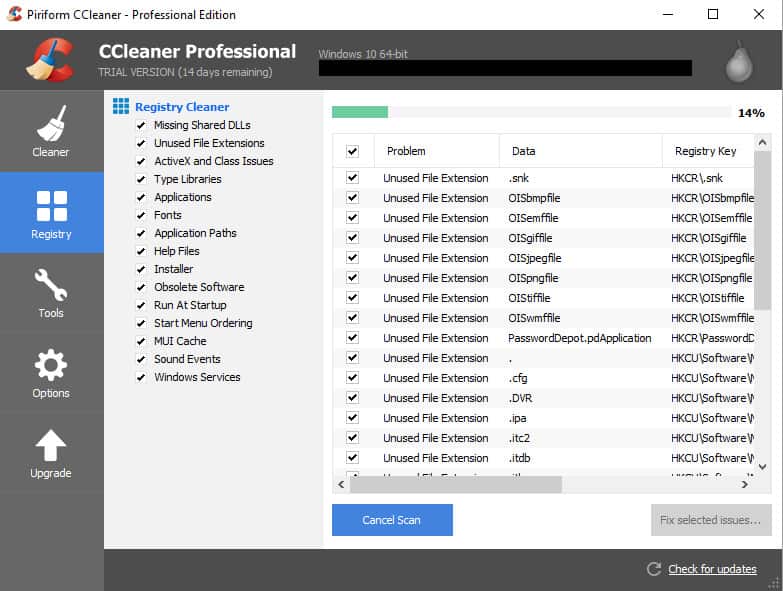This screenshot has width=783, height=591.
Task: Toggle the Missing Shared DLLs checkbox
Action: (x=141, y=125)
